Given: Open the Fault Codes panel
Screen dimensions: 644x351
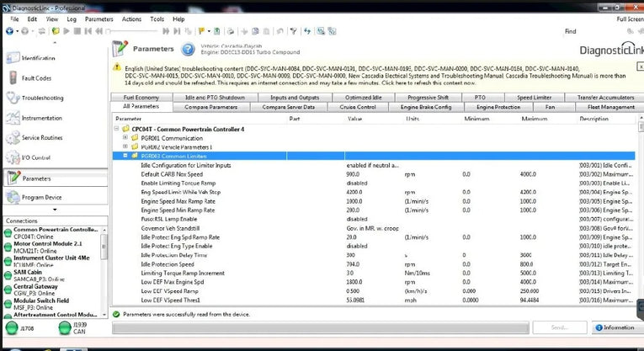Looking at the screenshot, I should tap(36, 78).
